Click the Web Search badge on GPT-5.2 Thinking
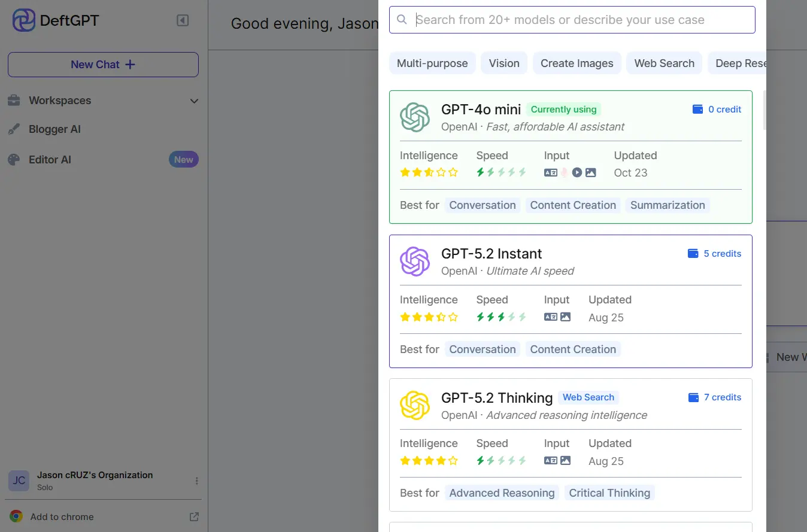 pyautogui.click(x=588, y=397)
